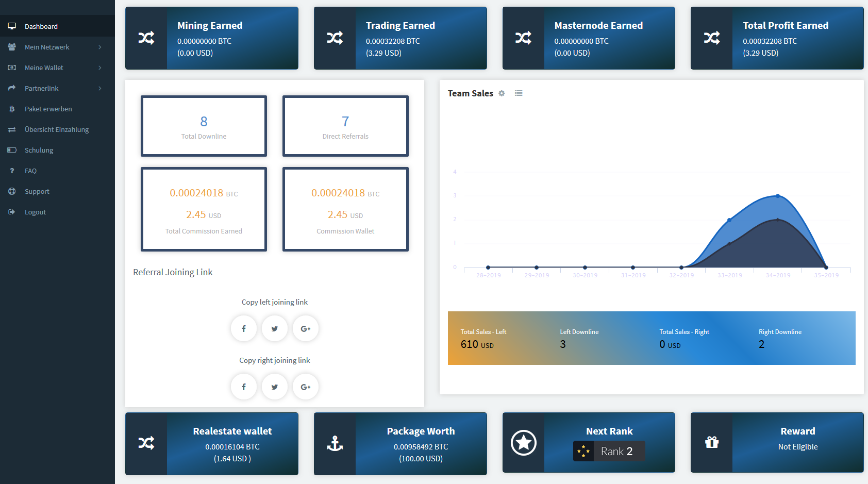Click the gift icon on Reward card
Screen dimensions: 868x484
pos(712,442)
